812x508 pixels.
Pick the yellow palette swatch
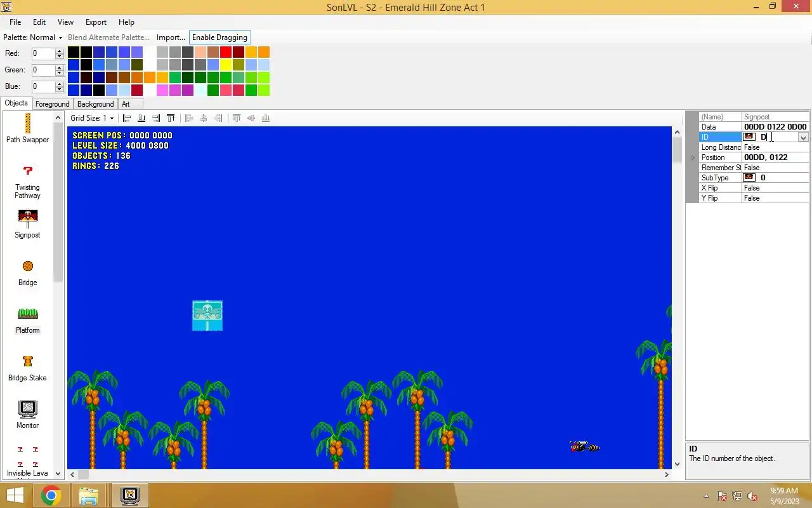point(226,65)
